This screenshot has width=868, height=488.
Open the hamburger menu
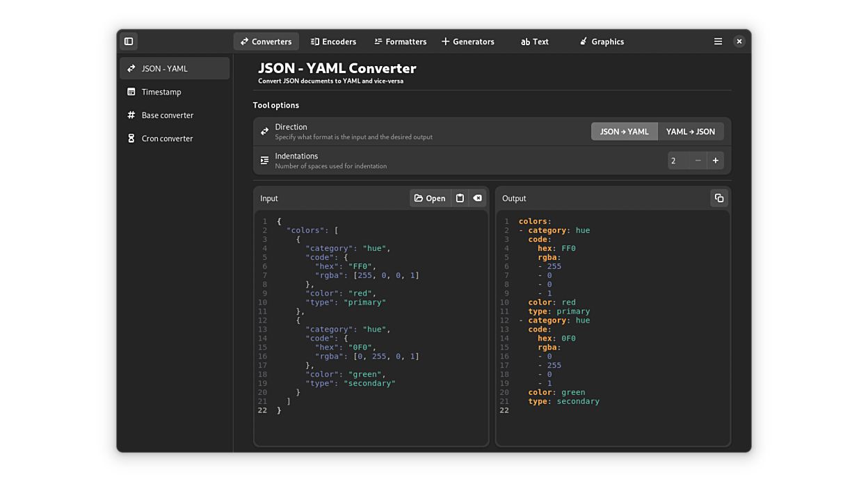[x=718, y=41]
